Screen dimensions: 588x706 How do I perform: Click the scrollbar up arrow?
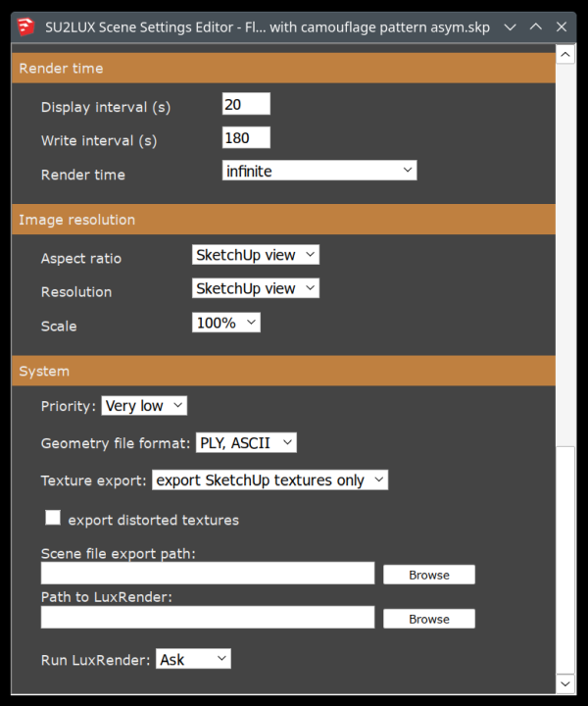pyautogui.click(x=565, y=55)
